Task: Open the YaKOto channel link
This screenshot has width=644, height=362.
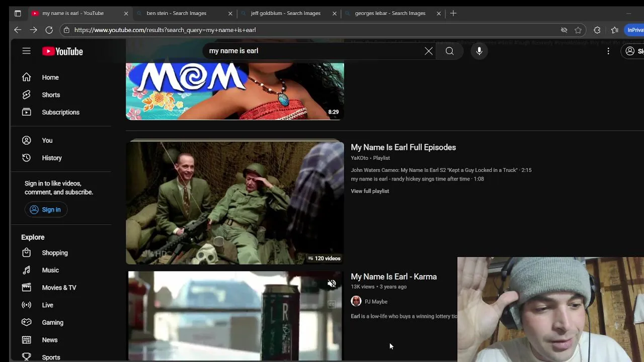Action: pos(359,158)
